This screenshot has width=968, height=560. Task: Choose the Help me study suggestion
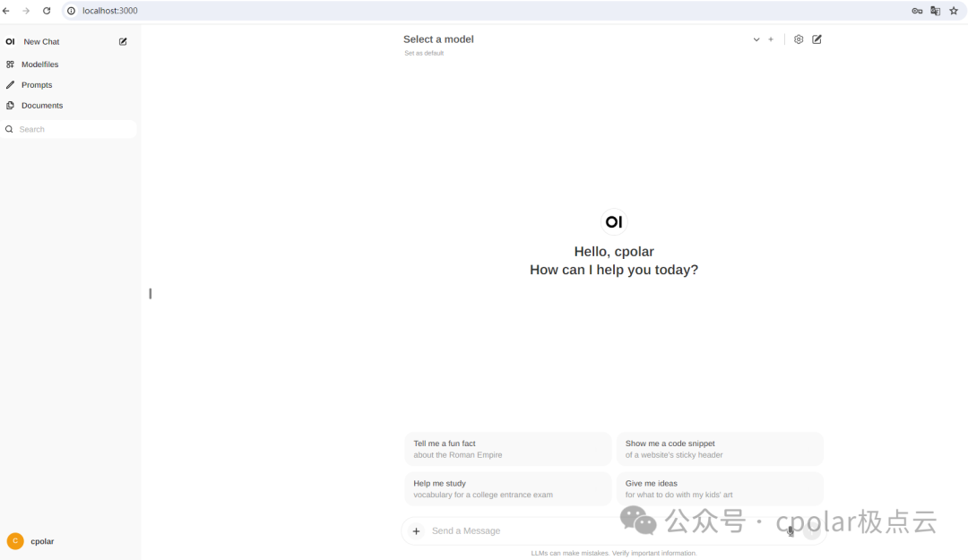pos(507,489)
